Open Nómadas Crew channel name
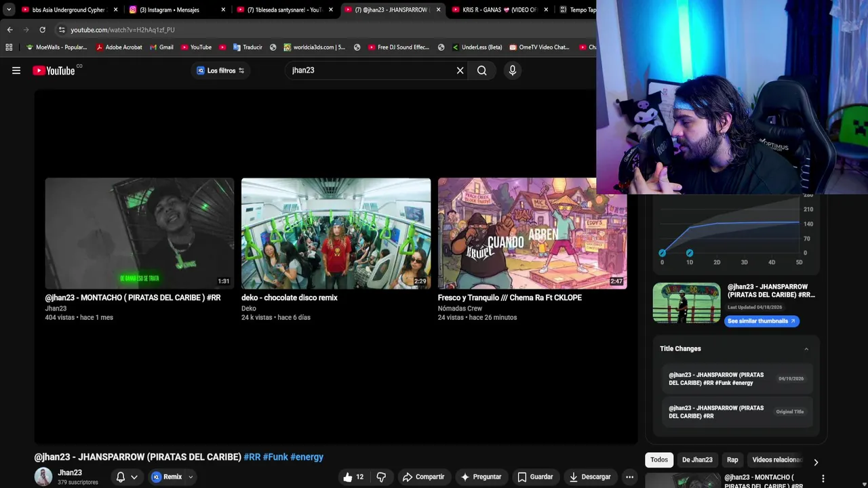 coord(460,308)
